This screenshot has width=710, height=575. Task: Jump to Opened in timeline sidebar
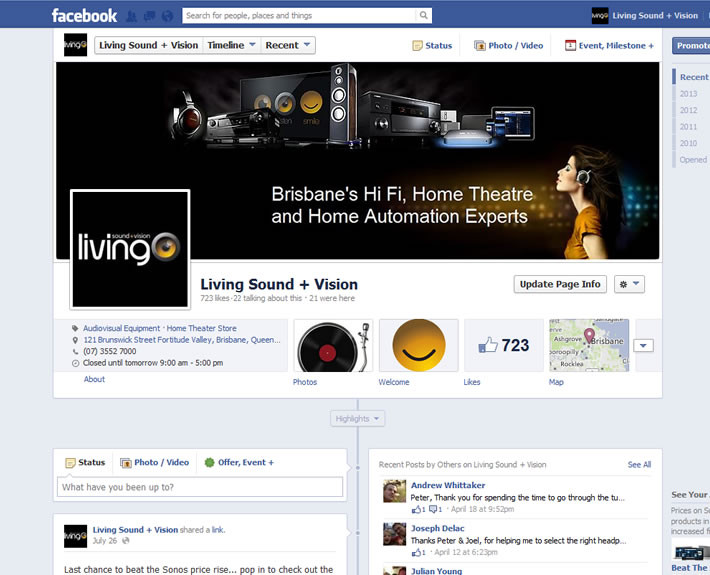[x=693, y=160]
